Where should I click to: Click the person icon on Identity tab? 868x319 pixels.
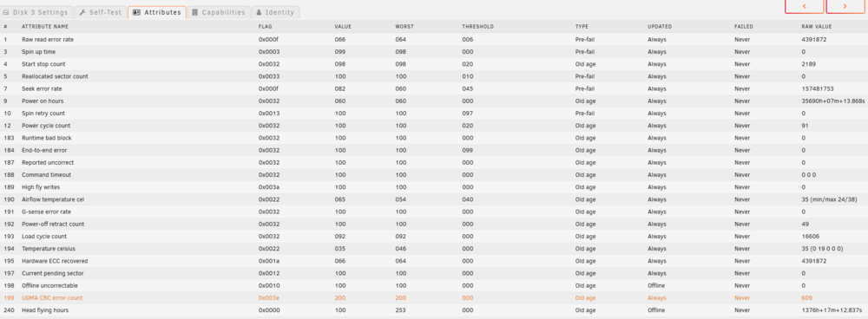pos(259,12)
